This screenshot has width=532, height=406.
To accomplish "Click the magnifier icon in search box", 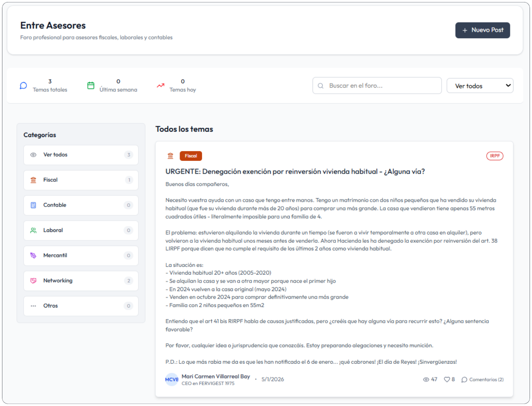I will coord(321,86).
